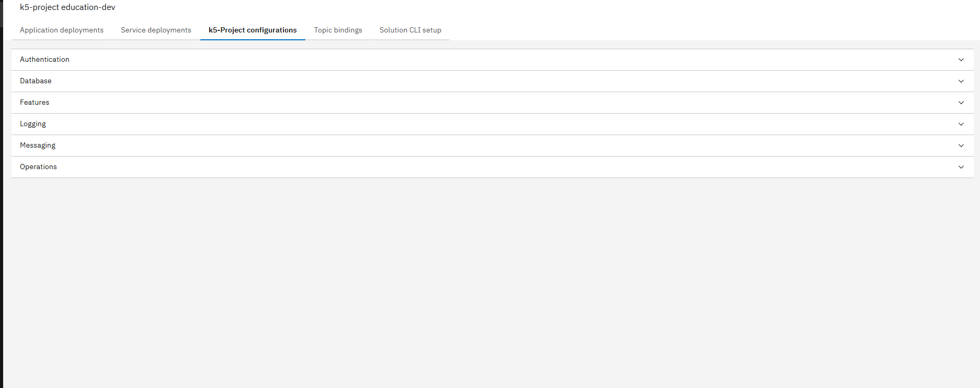Open the Features accordion label
This screenshot has width=980, height=388.
click(x=35, y=103)
